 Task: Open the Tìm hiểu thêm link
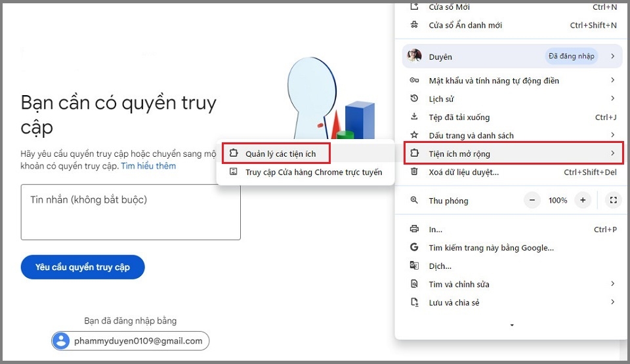pos(148,166)
